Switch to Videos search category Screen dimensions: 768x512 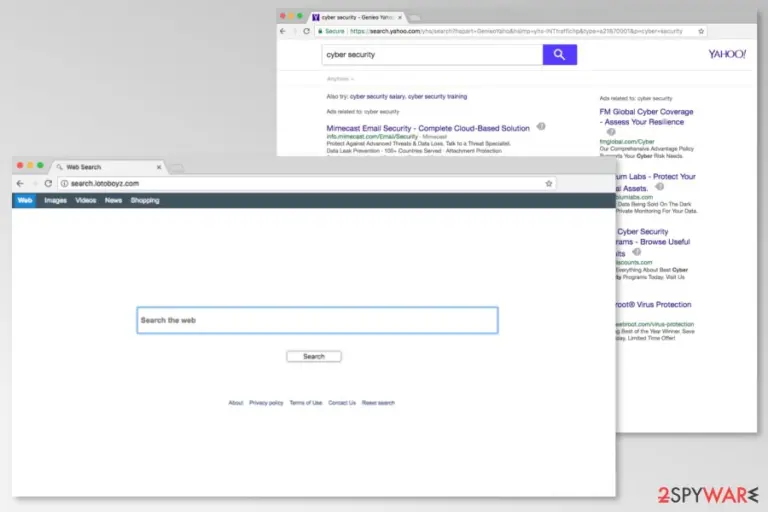tap(86, 200)
